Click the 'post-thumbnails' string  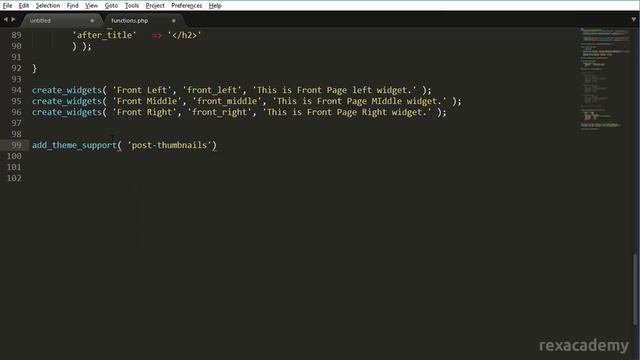tap(169, 145)
